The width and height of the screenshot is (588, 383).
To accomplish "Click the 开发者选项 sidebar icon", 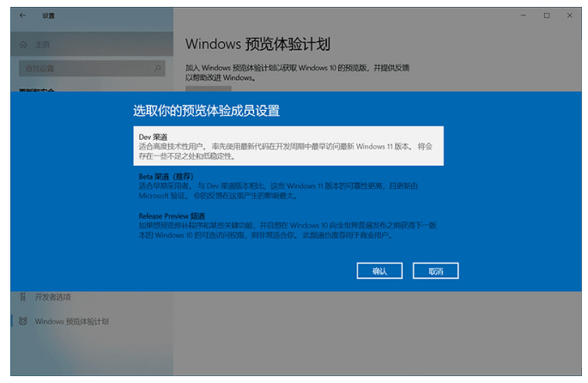I will click(22, 297).
